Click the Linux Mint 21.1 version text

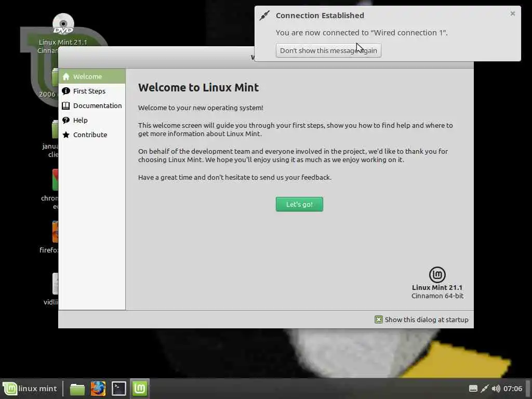pyautogui.click(x=437, y=287)
